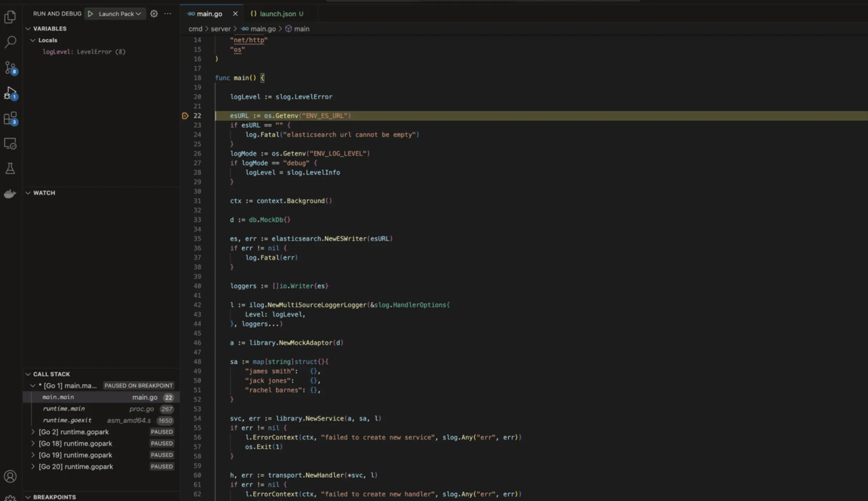Click cmd in the breadcrumb path
The image size is (868, 501).
point(195,29)
